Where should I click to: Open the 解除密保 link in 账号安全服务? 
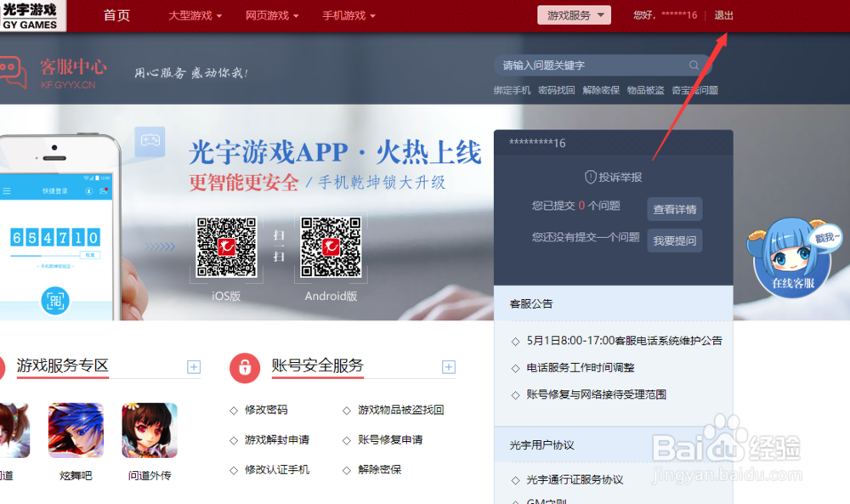379,470
